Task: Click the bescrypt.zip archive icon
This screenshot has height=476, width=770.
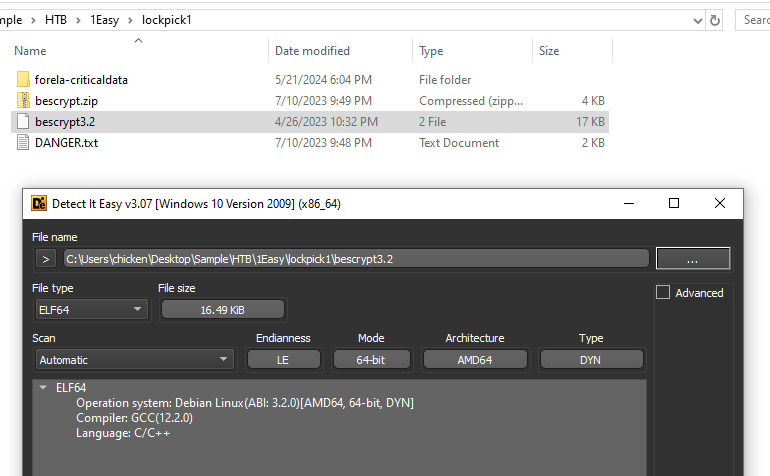Action: click(23, 101)
